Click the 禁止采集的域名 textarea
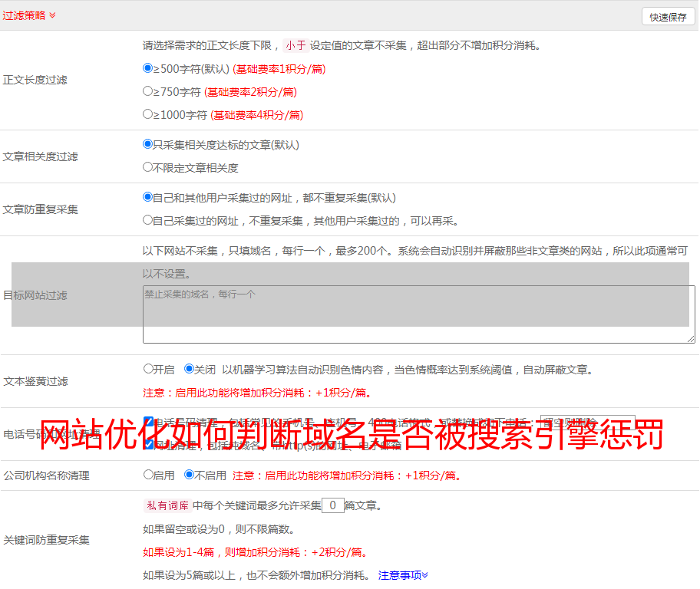Viewport: 700px width, 589px height. click(x=419, y=314)
